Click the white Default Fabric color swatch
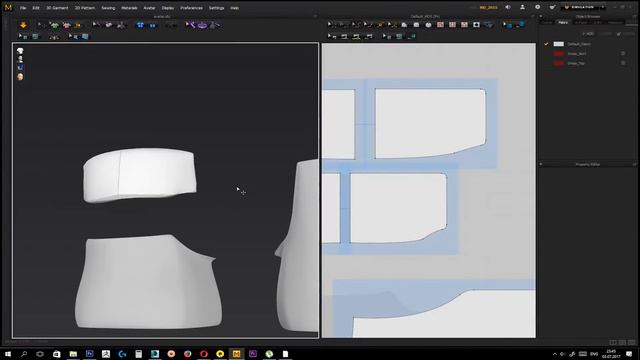The width and height of the screenshot is (640, 360). click(x=558, y=44)
